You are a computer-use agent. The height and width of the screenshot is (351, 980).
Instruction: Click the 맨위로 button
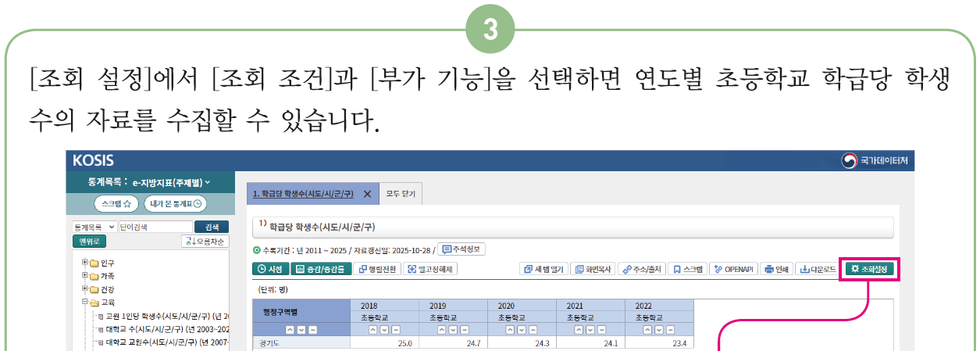click(x=89, y=242)
